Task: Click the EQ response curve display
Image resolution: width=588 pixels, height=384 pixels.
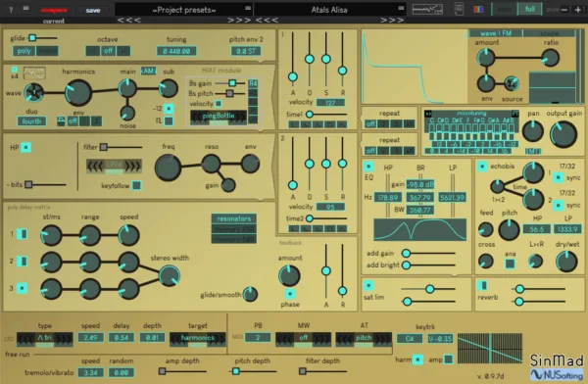Action: (x=420, y=229)
